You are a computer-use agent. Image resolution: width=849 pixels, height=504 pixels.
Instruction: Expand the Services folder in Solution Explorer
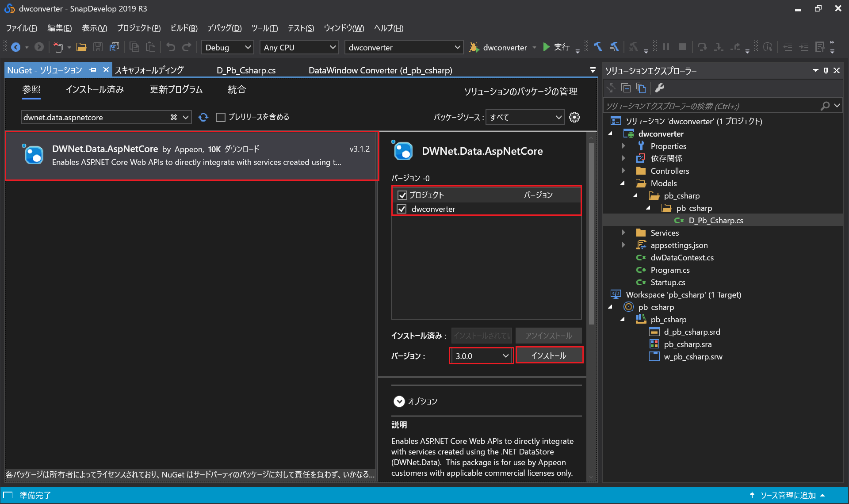tap(623, 232)
